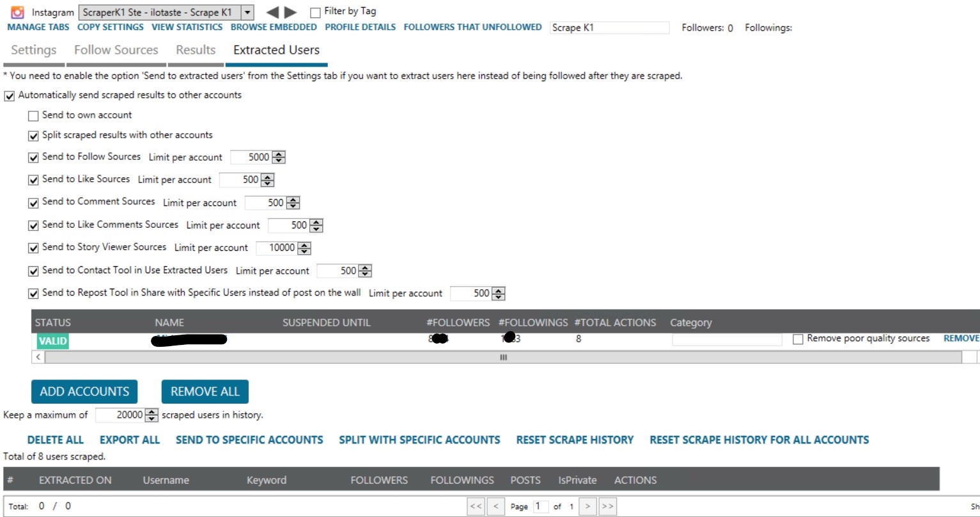Go to previous results page
The width and height of the screenshot is (980, 517).
(495, 506)
